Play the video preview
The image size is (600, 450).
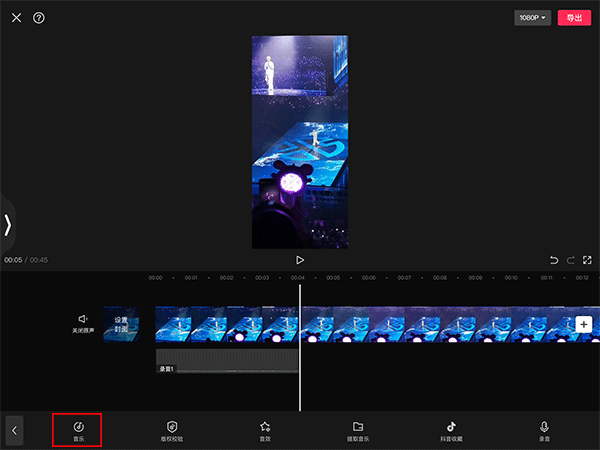(300, 260)
